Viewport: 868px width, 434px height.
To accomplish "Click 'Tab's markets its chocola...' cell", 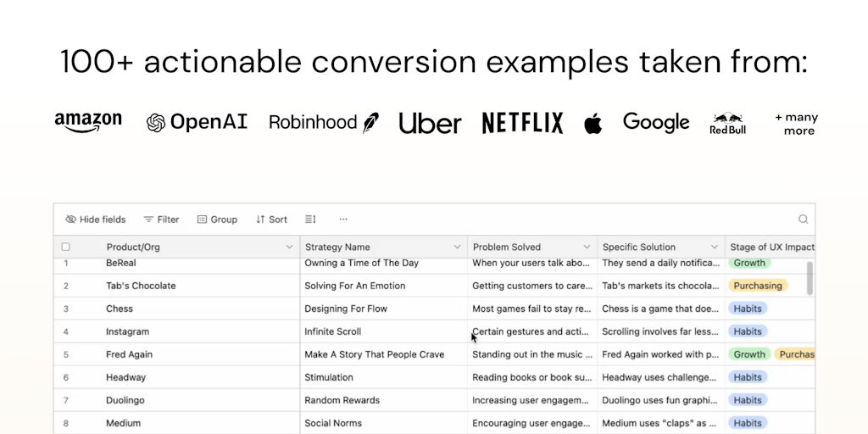I will [x=661, y=286].
